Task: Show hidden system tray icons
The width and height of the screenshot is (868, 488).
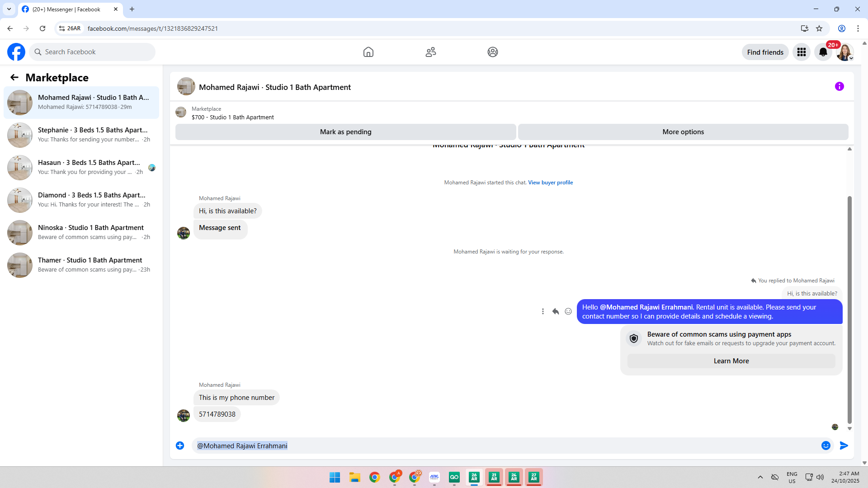Action: [x=760, y=478]
